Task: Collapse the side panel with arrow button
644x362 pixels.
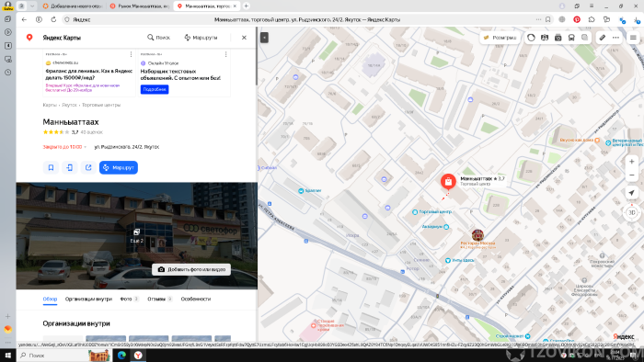Action: pyautogui.click(x=265, y=38)
